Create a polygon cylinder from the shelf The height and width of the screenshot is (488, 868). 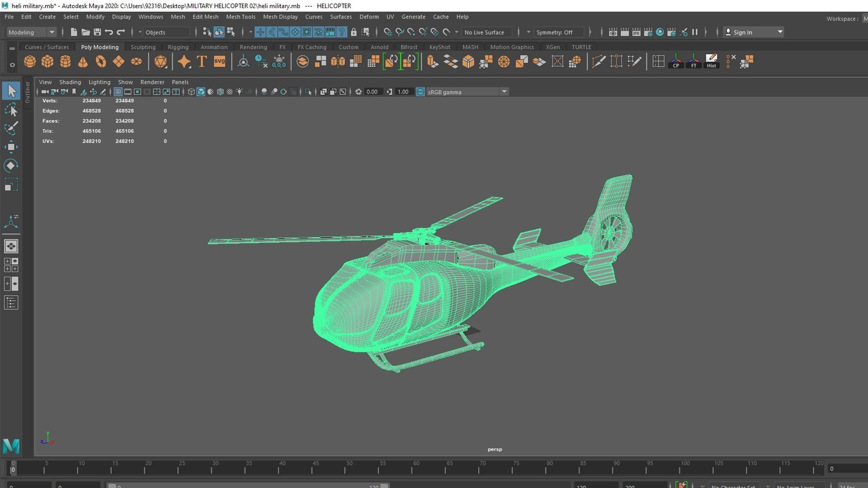(65, 61)
